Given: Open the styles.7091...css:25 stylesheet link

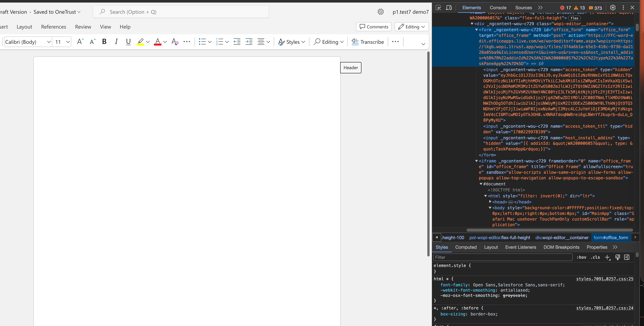Looking at the screenshot, I should [x=605, y=279].
